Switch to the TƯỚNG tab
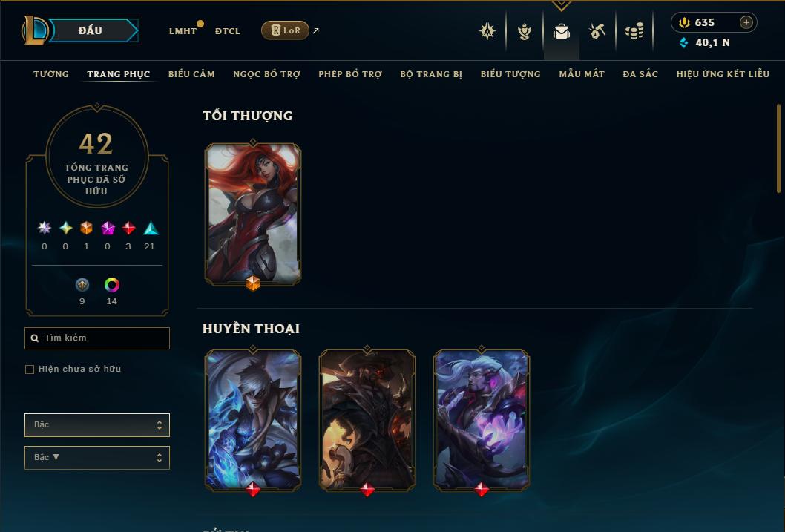The height and width of the screenshot is (532, 785). click(x=51, y=74)
